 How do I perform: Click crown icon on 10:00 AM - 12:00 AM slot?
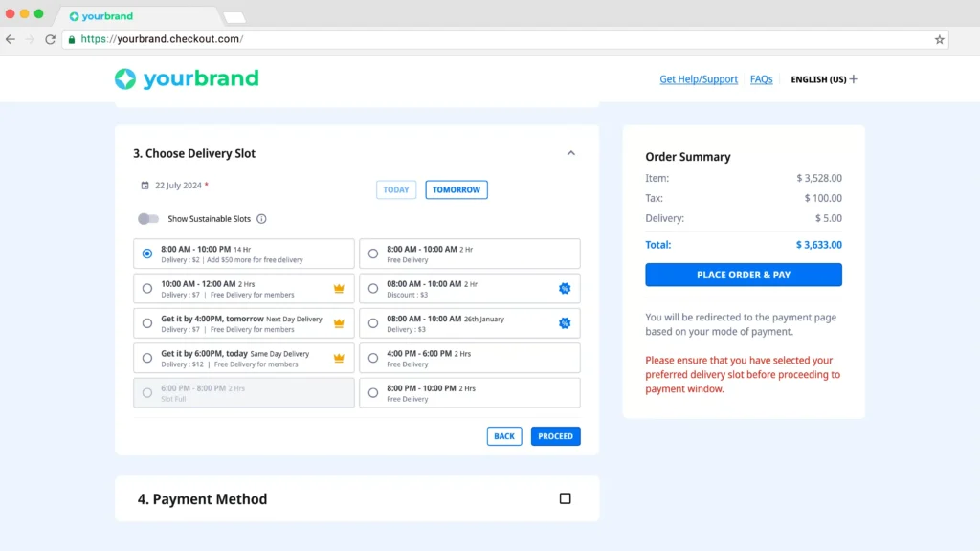pos(339,289)
